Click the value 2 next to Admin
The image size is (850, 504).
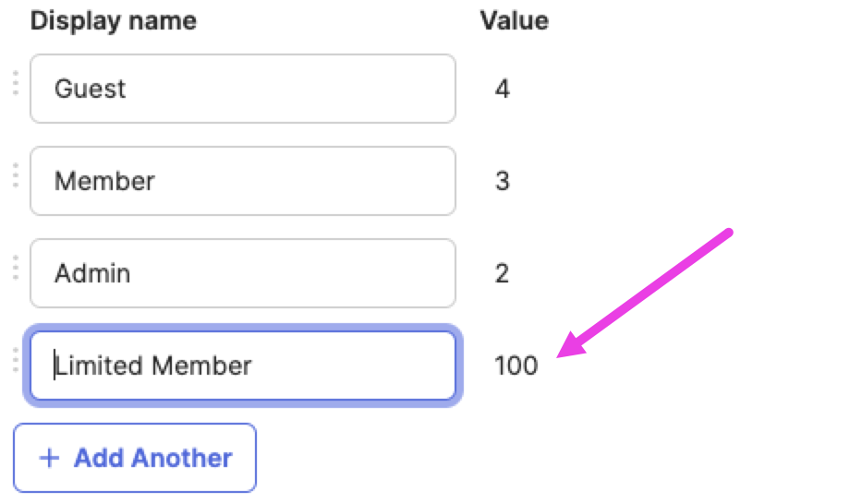pos(503,274)
